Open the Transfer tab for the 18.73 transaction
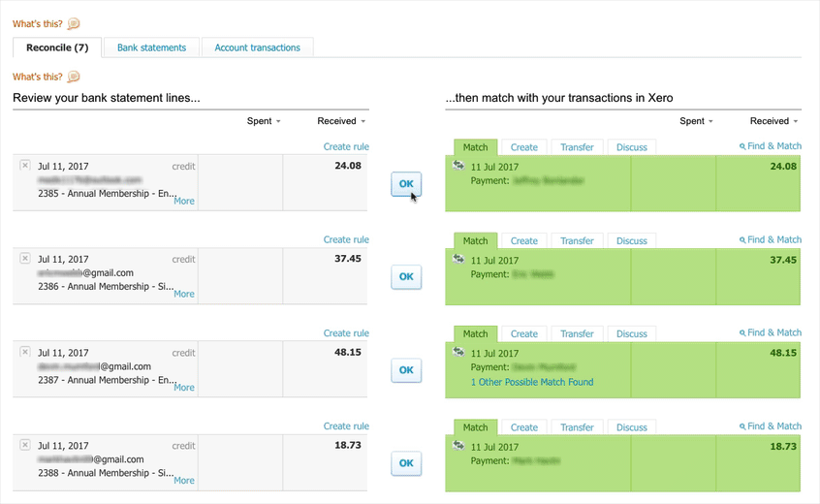This screenshot has width=820, height=504. 577,427
